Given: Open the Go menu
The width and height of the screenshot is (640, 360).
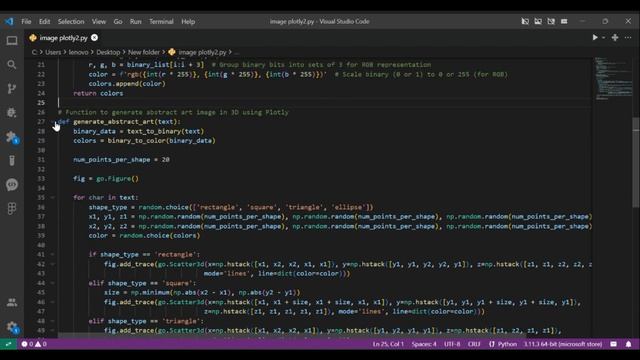Looking at the screenshot, I should 118,21.
